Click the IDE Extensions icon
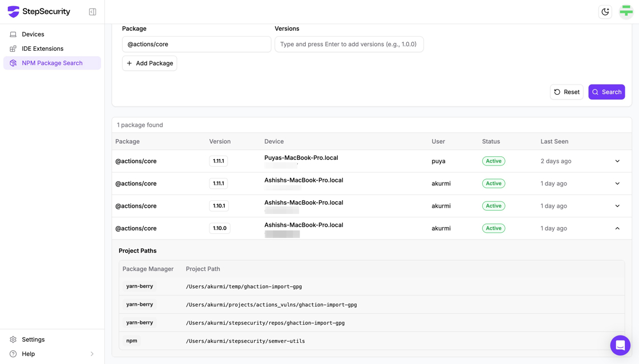This screenshot has height=364, width=639. (x=13, y=49)
